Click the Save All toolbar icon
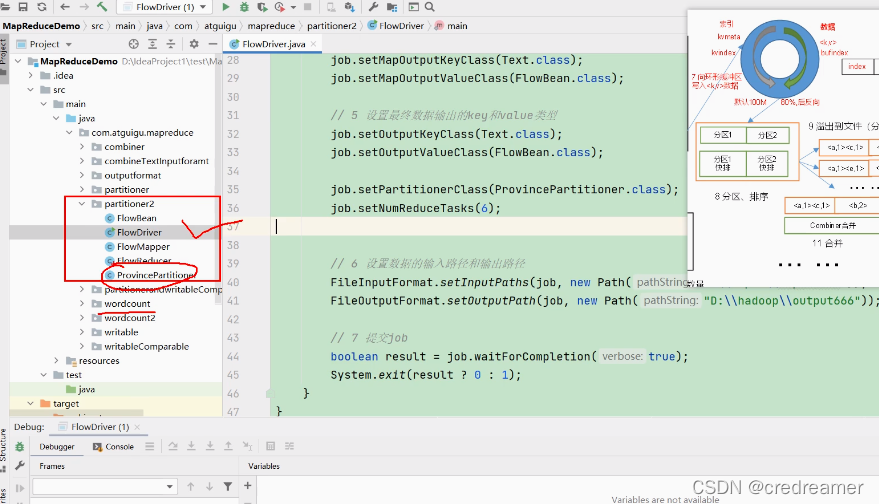This screenshot has height=504, width=879. (23, 7)
